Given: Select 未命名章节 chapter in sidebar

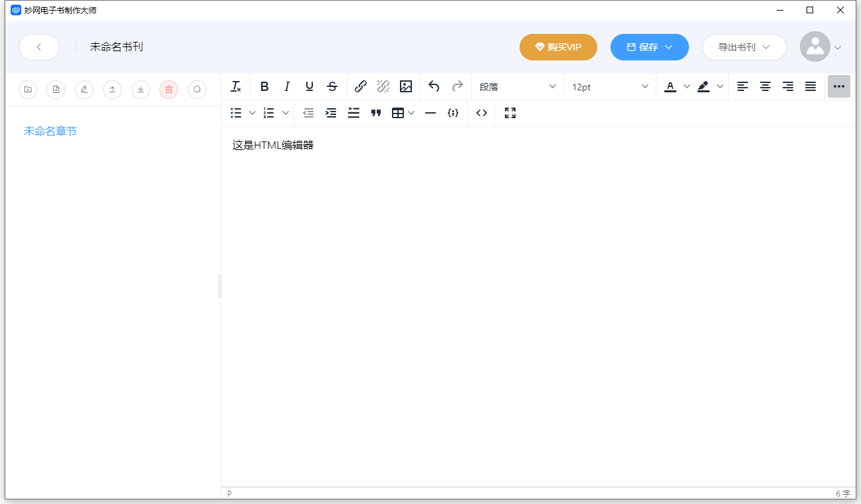Looking at the screenshot, I should coord(50,131).
